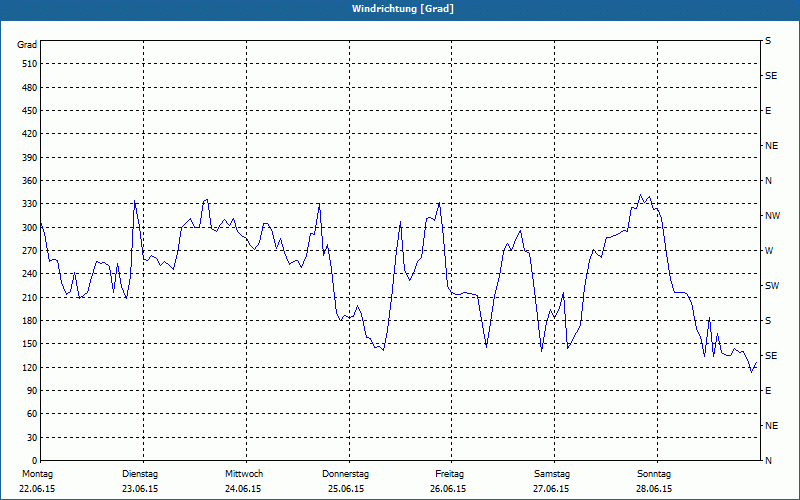The image size is (800, 500).
Task: Select the 480 y-axis tick label
Action: [x=29, y=88]
